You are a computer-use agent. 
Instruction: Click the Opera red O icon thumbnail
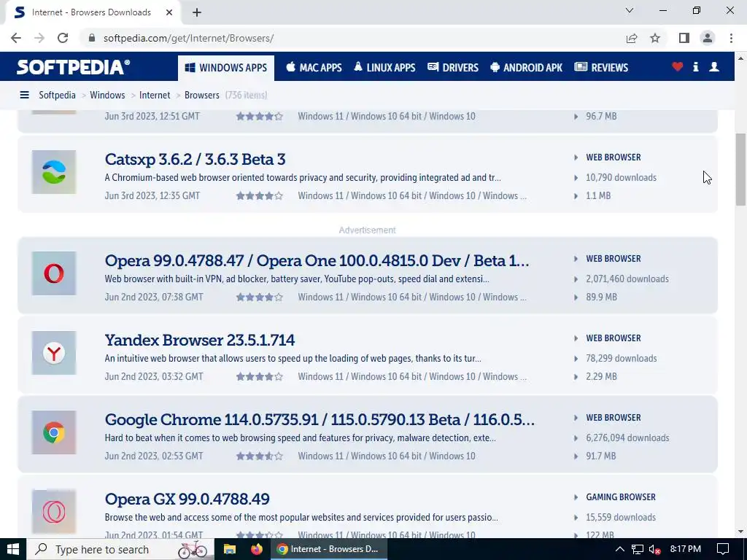[x=54, y=273]
